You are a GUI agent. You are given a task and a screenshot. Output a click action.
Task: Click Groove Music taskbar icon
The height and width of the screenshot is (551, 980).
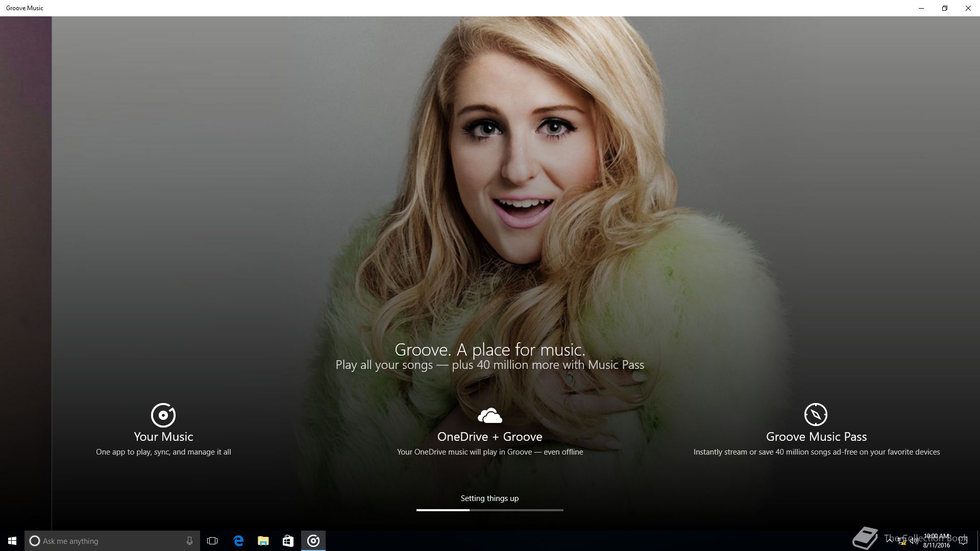pyautogui.click(x=313, y=541)
